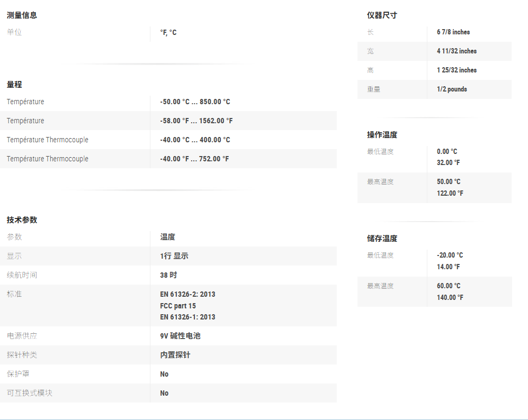Click the -40.00 °F ... 752.00 °F value

(194, 159)
